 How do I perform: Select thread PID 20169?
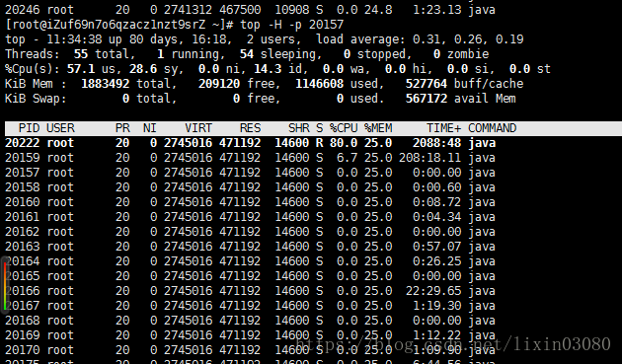click(x=22, y=335)
